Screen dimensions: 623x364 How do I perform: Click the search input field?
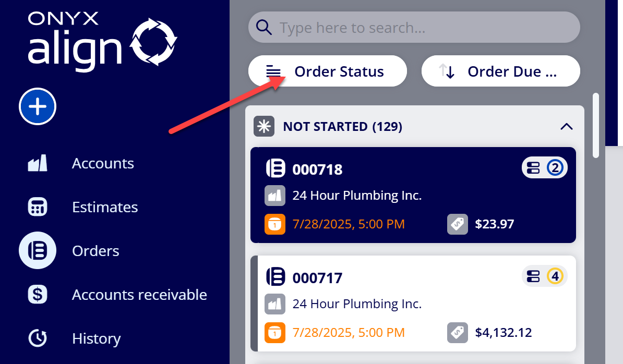[414, 28]
